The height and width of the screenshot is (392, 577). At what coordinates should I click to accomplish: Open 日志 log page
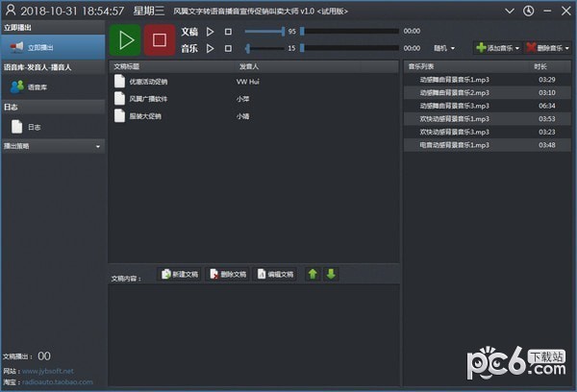click(x=33, y=126)
